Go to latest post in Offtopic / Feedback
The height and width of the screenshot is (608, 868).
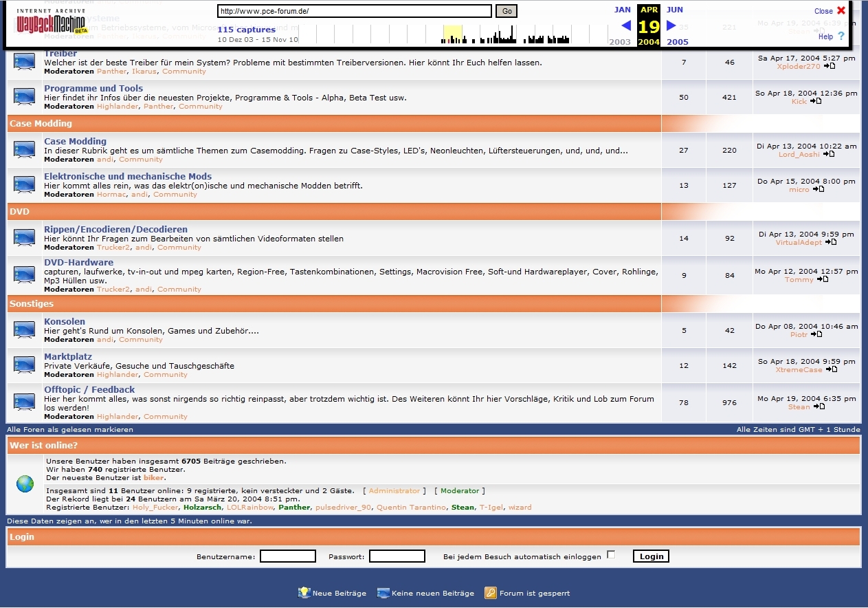point(819,406)
